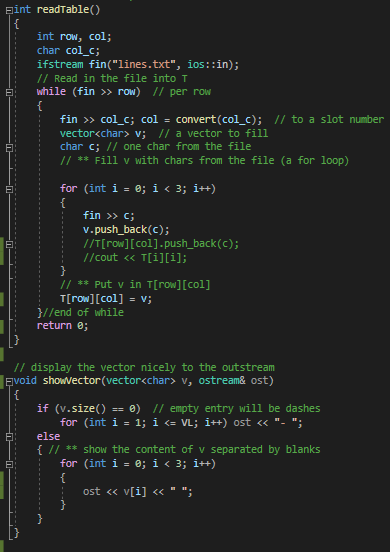Image resolution: width=390 pixels, height=552 pixels.
Task: Click the '//end of while' comment
Action: [x=83, y=312]
